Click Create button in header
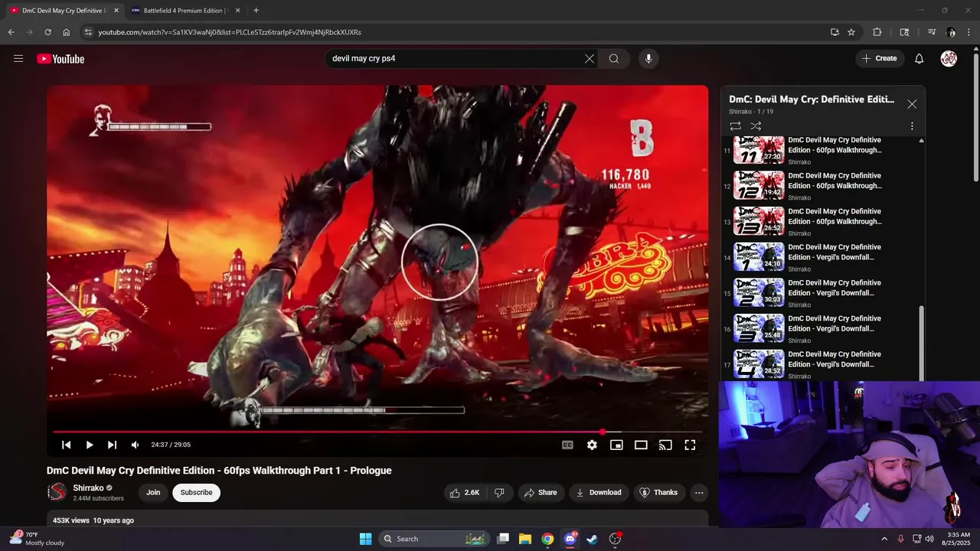The width and height of the screenshot is (980, 551). click(x=880, y=58)
